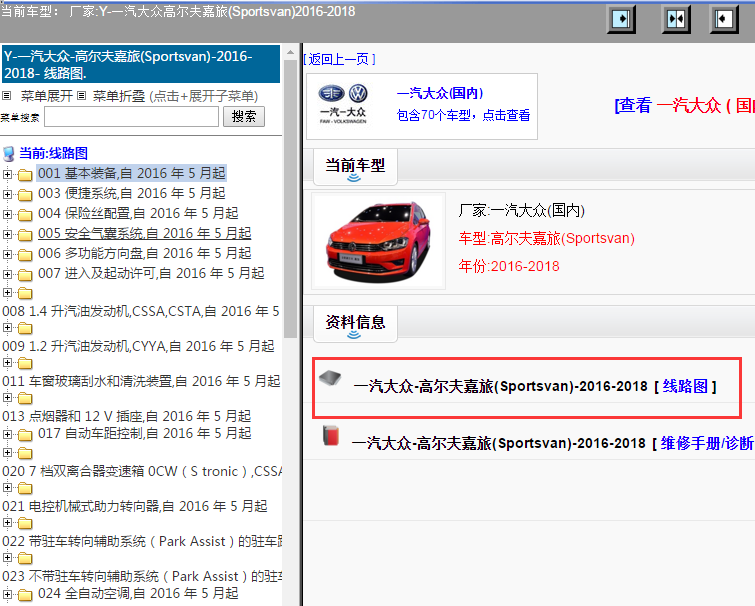
Task: Open 007 进入及起动许可 entry
Action: click(151, 273)
